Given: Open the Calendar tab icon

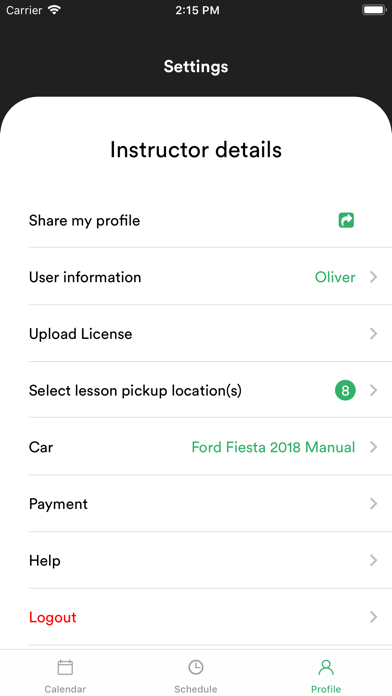Looking at the screenshot, I should tap(65, 667).
